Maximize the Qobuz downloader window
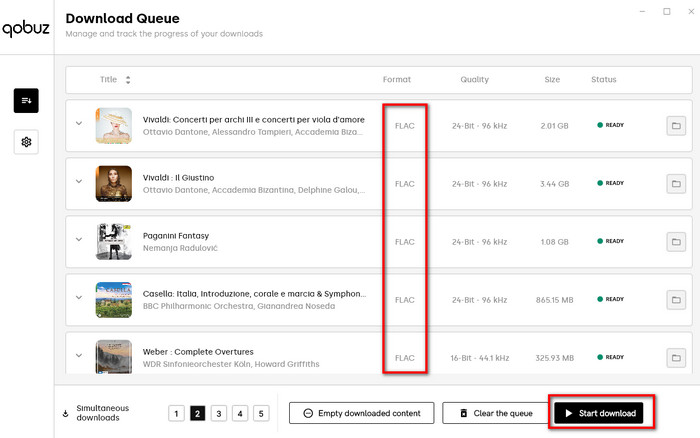Viewport: 700px width, 438px height. [x=667, y=12]
